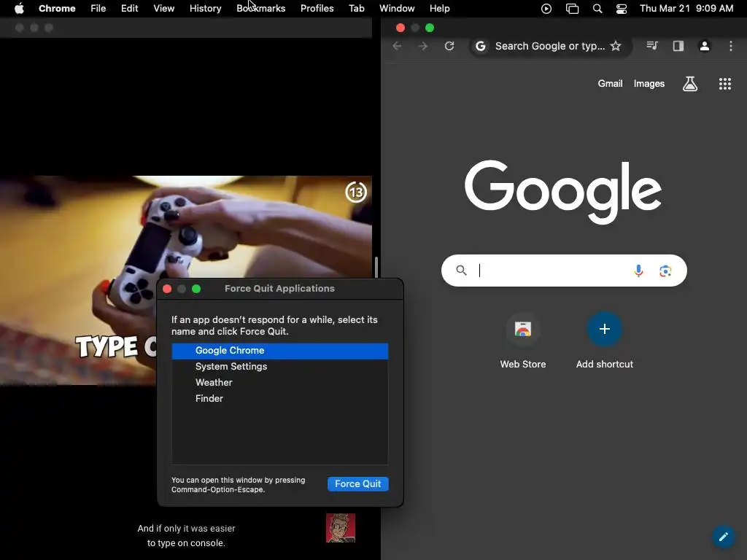Bookmark this tab with the star icon
Screen dimensions: 747x560
(616, 46)
